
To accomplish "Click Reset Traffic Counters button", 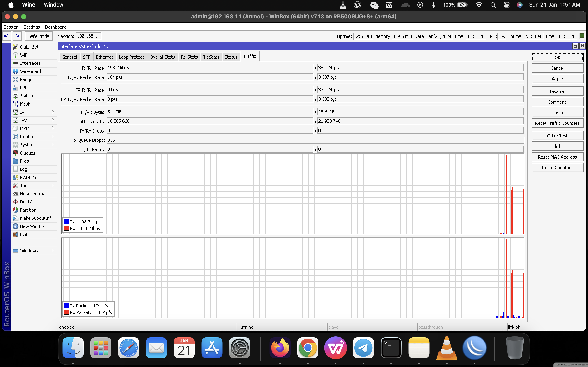I will pos(557,123).
